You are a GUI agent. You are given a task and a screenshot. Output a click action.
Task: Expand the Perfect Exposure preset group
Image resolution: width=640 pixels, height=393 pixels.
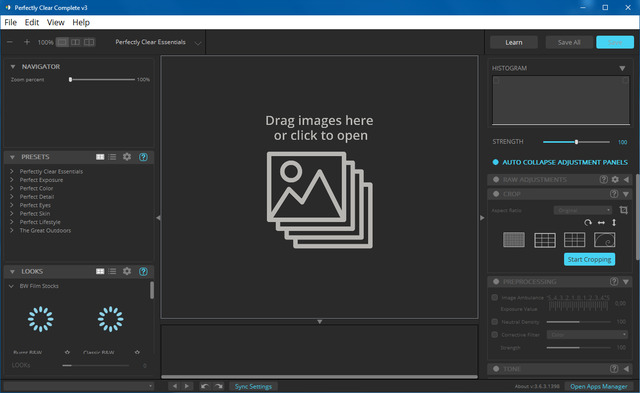pyautogui.click(x=12, y=180)
